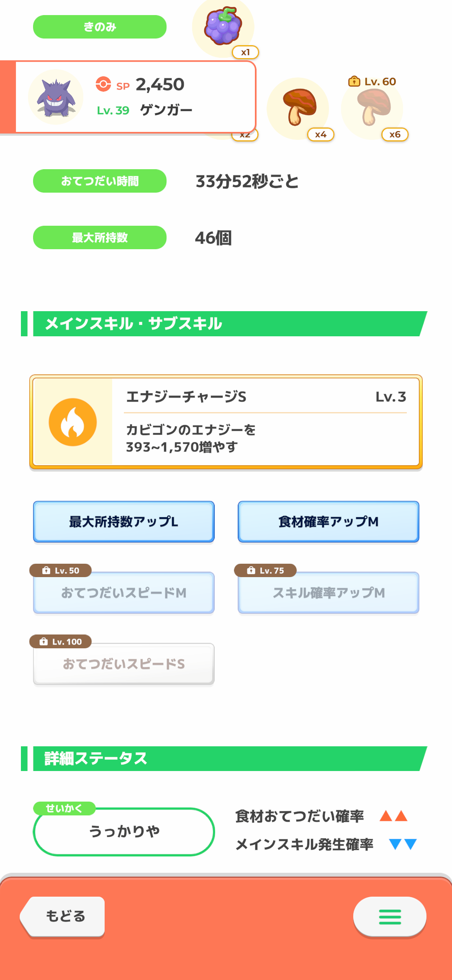Viewport: 452px width, 980px height.
Task: Tap the Gengar portrait icon
Action: coord(56,97)
